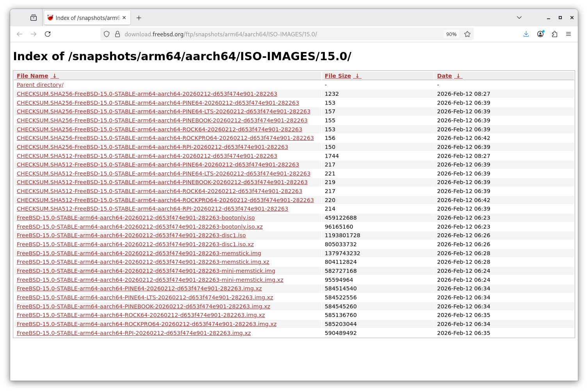Sort listing by File Size header
This screenshot has height=392, width=588.
click(x=338, y=76)
